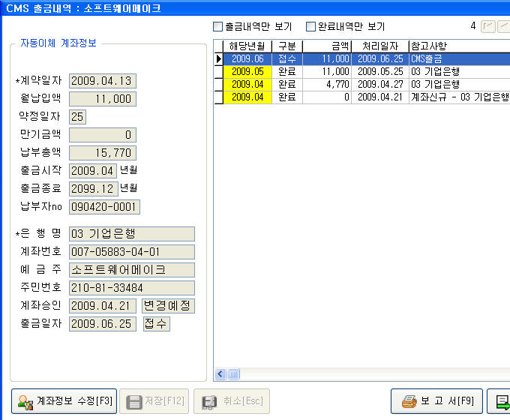
Task: Click 완료 status in the 2009.05 row
Action: pyautogui.click(x=287, y=71)
